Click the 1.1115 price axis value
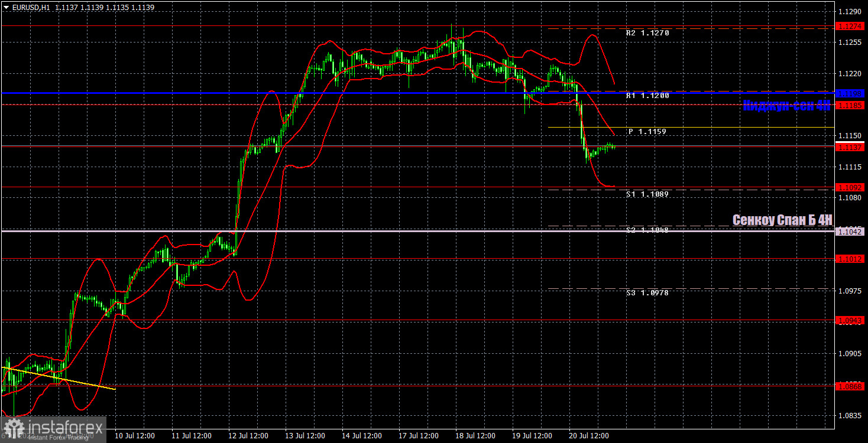 [x=850, y=167]
